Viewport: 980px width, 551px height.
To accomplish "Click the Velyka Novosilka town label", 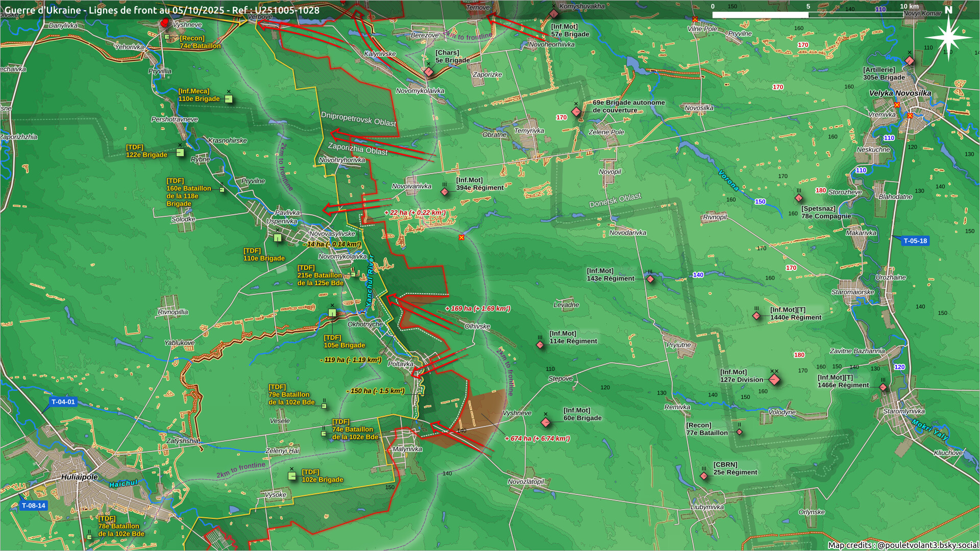I will tap(900, 93).
